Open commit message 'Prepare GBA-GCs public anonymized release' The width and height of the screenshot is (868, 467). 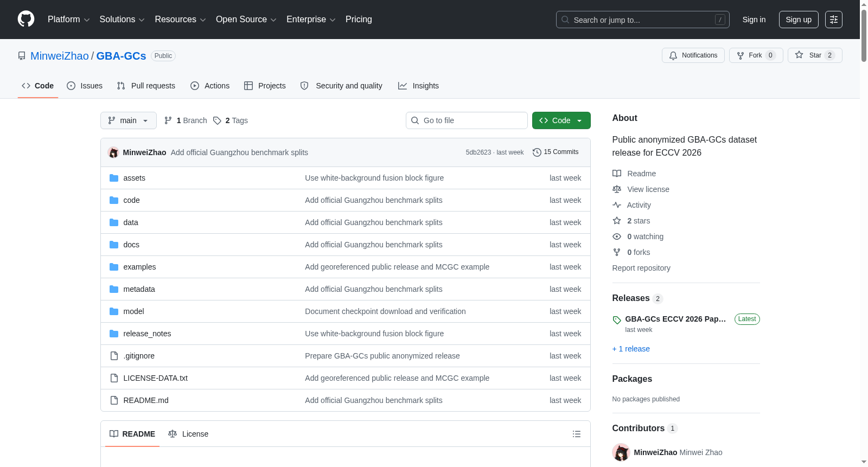(x=382, y=356)
